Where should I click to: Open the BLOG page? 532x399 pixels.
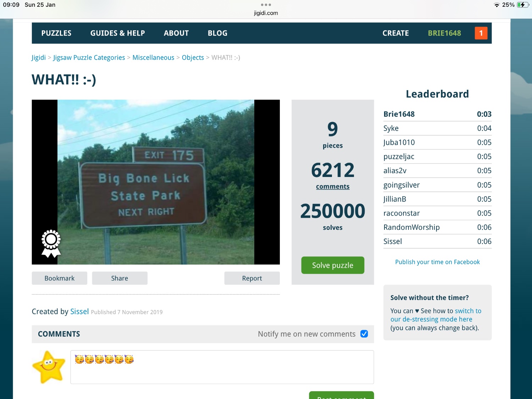(x=217, y=33)
